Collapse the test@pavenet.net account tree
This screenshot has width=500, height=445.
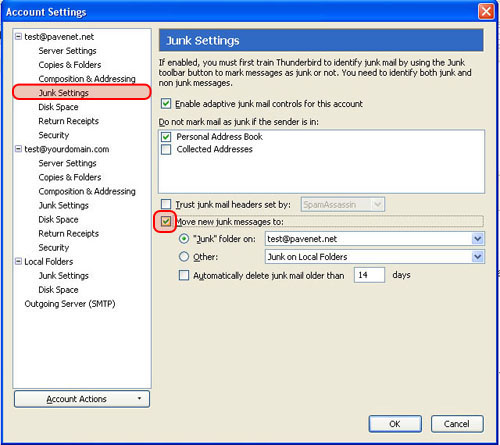click(18, 36)
